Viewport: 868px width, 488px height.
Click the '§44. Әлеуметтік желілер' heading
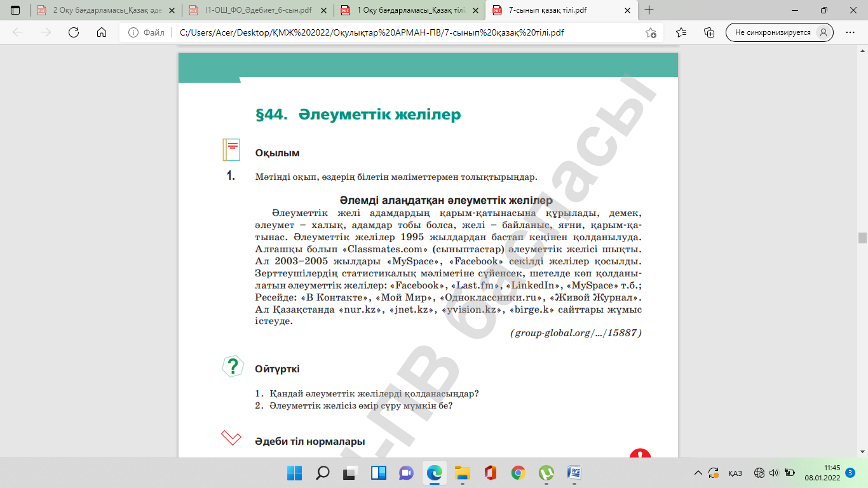click(358, 115)
